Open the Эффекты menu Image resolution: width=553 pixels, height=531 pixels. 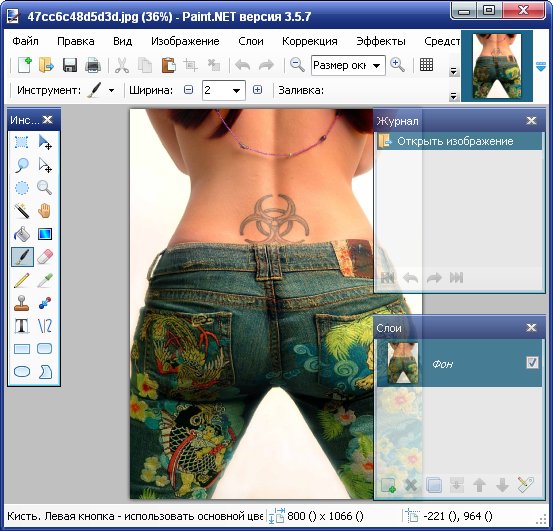[x=381, y=41]
